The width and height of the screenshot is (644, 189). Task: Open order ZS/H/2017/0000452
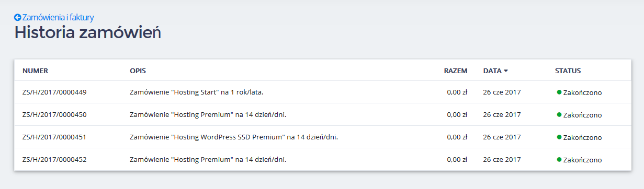tap(54, 160)
